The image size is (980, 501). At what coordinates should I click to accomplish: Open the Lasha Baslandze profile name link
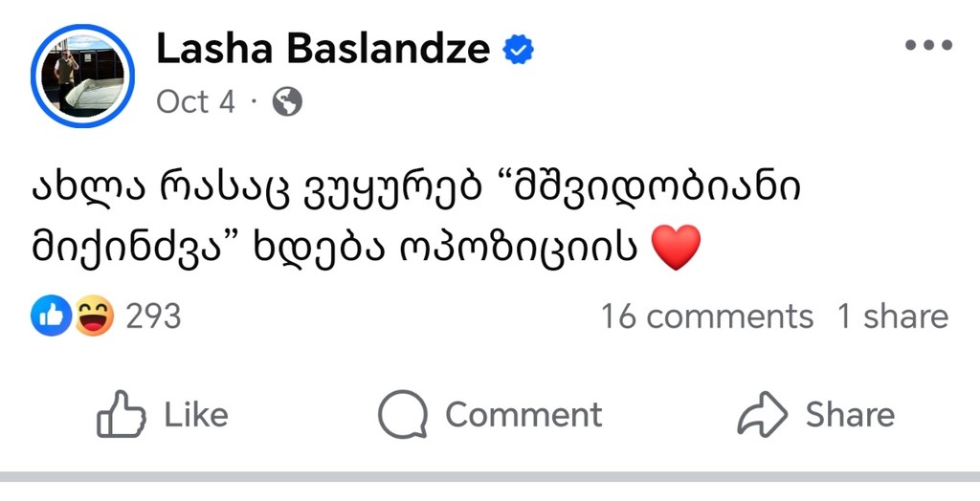tap(323, 49)
